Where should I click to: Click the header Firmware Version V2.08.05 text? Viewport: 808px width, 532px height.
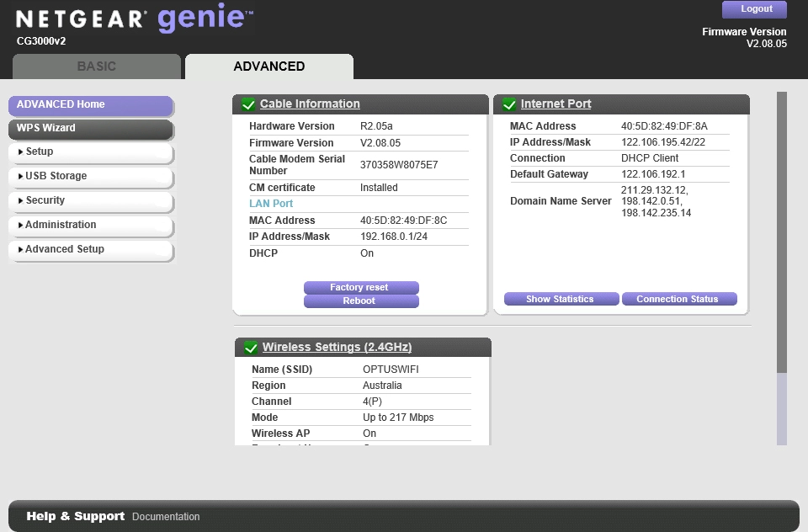(744, 38)
